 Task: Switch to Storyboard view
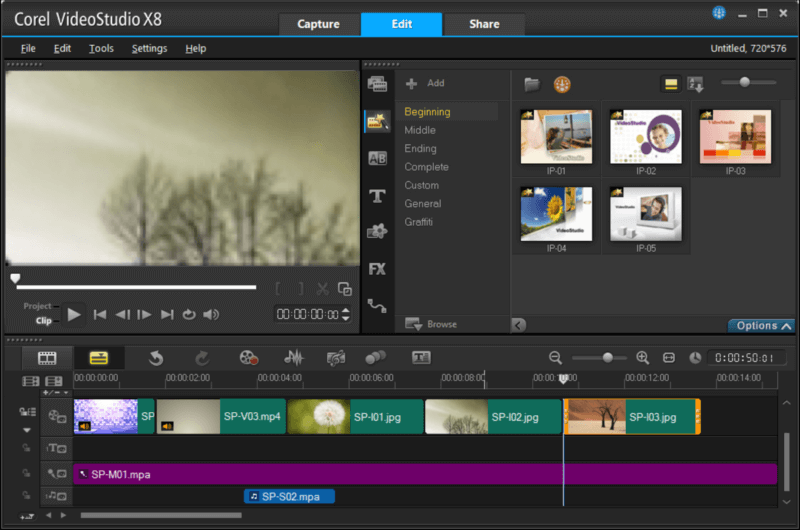pyautogui.click(x=47, y=357)
